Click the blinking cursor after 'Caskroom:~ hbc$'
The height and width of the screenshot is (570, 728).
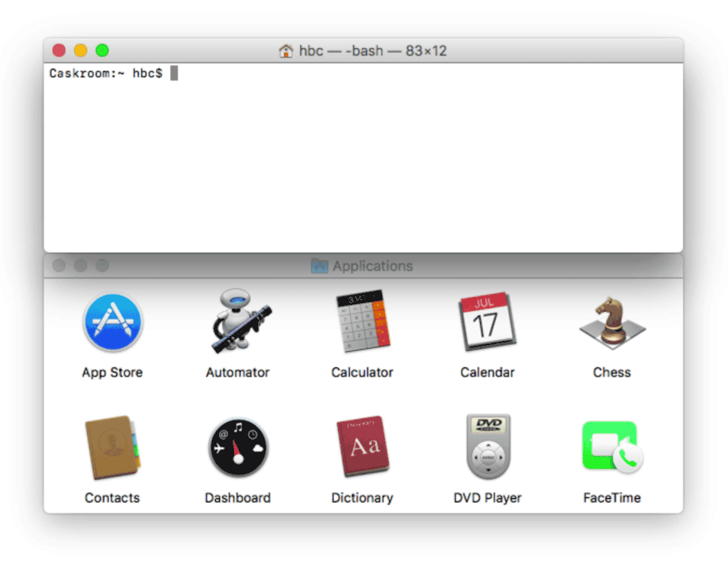[x=173, y=73]
